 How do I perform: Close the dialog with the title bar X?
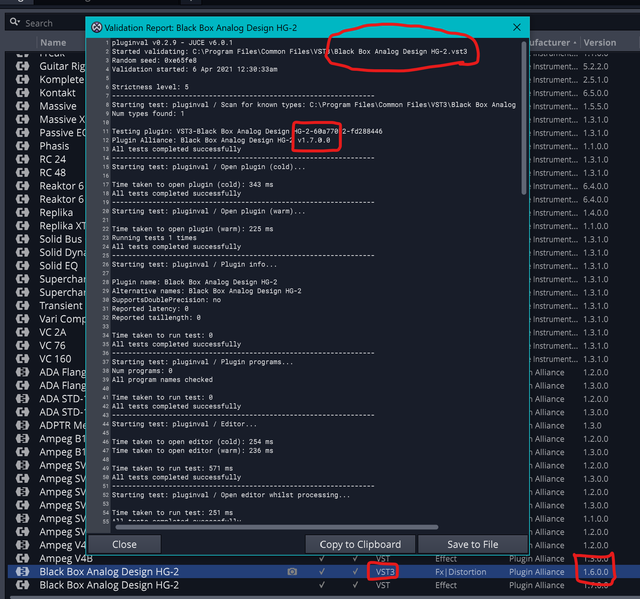click(x=517, y=27)
